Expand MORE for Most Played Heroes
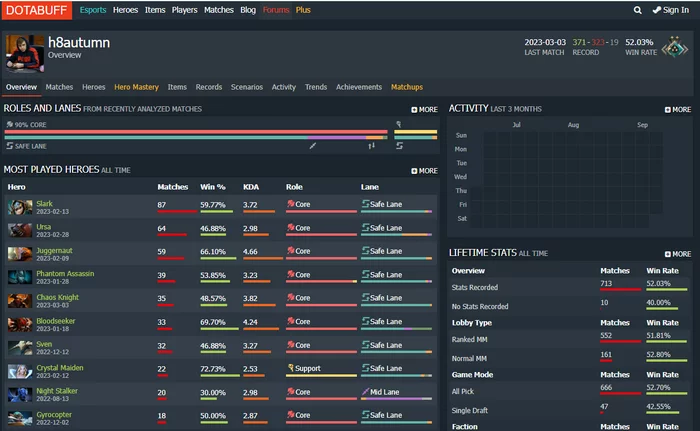Viewport: 700px width, 431px height. 424,171
